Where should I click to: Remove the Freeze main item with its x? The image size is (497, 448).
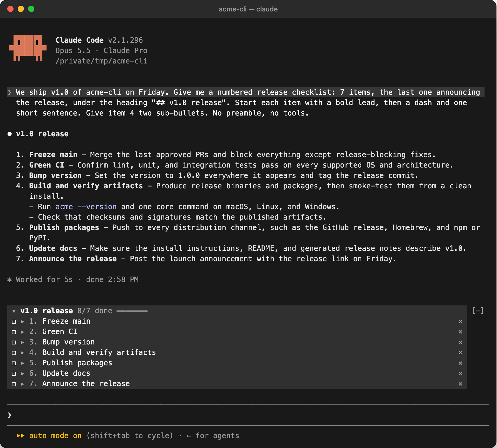coord(460,322)
